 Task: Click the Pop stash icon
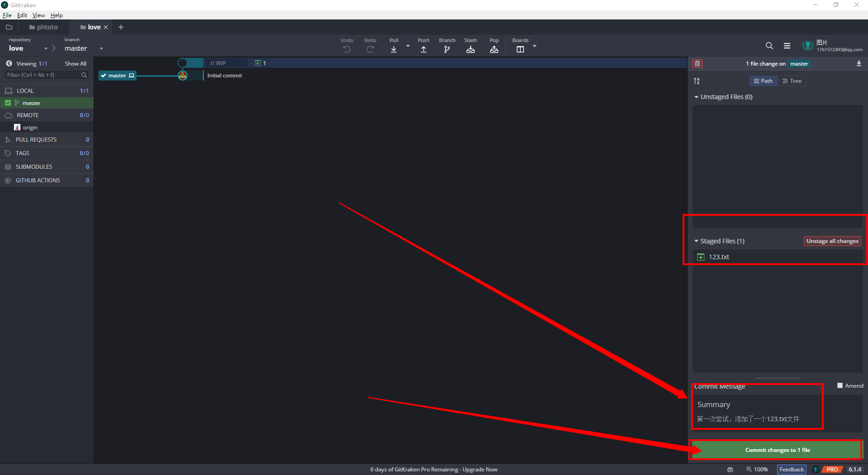click(x=494, y=49)
